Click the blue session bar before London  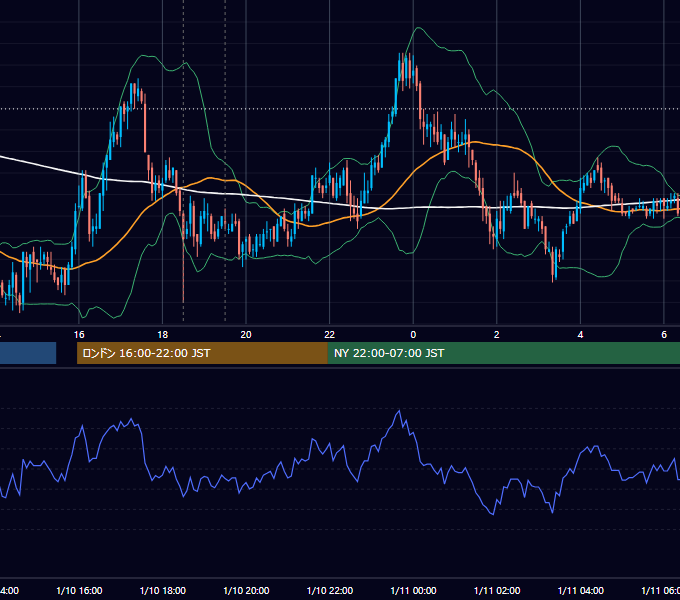tap(28, 353)
